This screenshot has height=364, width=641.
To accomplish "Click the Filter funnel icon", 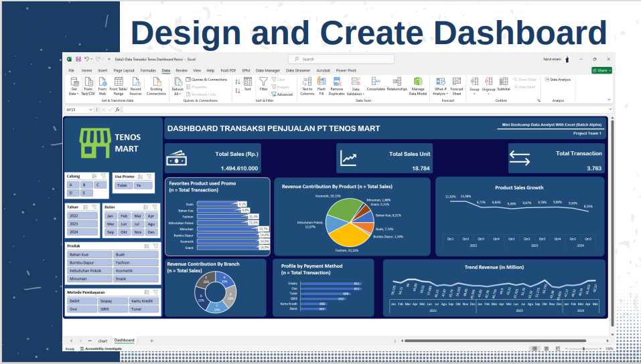I will click(x=264, y=84).
